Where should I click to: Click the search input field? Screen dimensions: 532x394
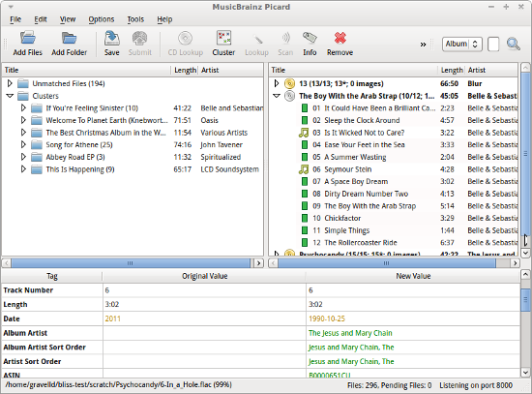[493, 45]
